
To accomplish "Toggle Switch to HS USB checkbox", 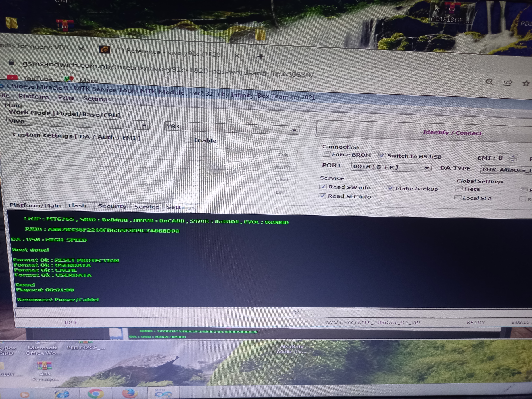I will click(x=381, y=155).
